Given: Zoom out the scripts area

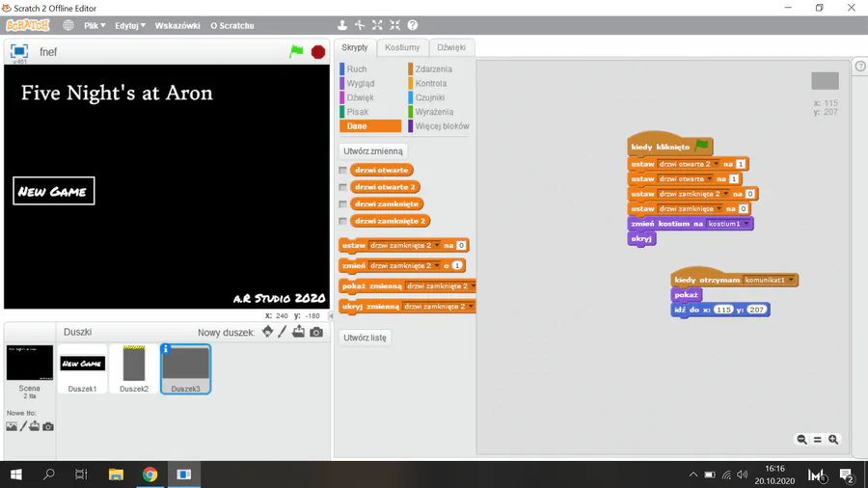Looking at the screenshot, I should [x=801, y=440].
